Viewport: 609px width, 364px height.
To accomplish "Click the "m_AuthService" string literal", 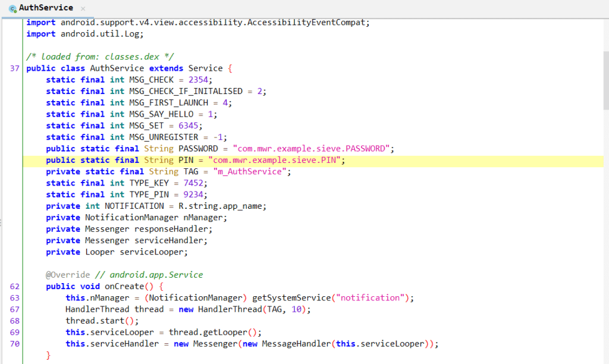I will tap(250, 172).
